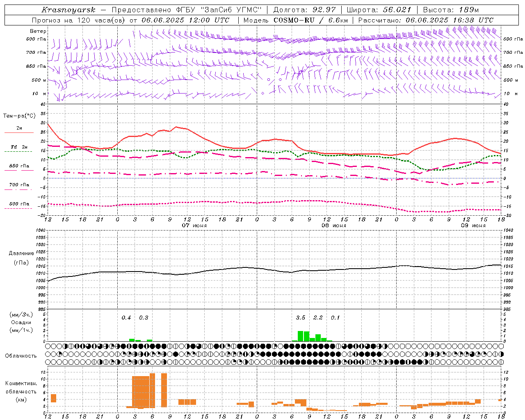Click the '08 июня' date label
This screenshot has width=525, height=420.
(x=334, y=226)
